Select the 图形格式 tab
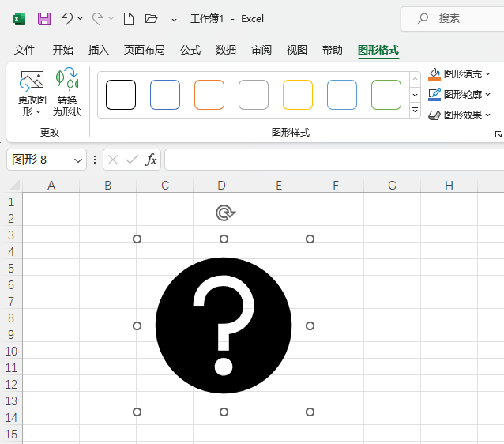Screen dimensions: 504x444 378,51
